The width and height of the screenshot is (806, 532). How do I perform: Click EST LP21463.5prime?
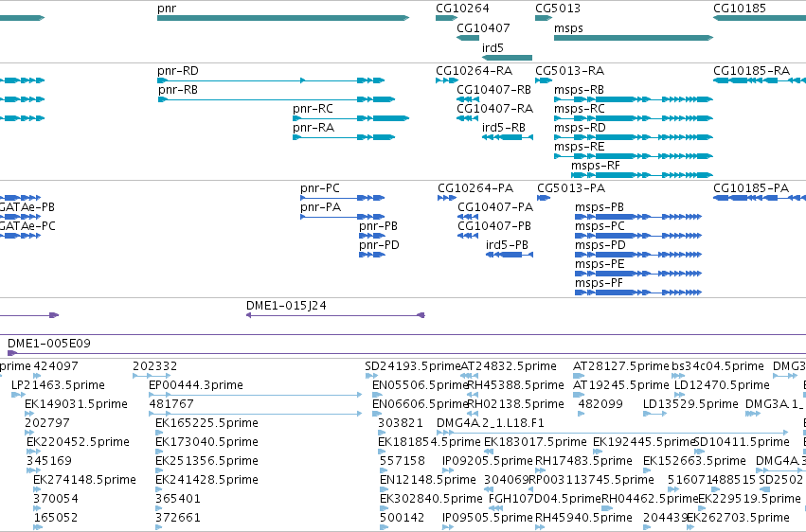coord(18,395)
